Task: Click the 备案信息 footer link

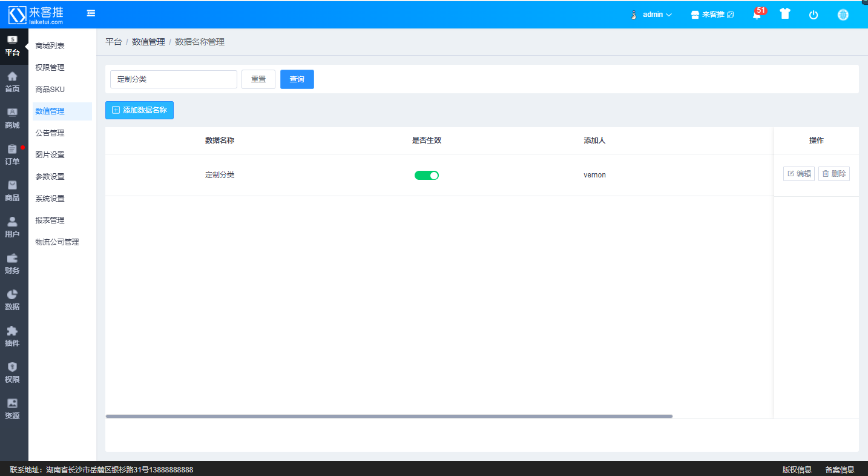Action: tap(840, 469)
